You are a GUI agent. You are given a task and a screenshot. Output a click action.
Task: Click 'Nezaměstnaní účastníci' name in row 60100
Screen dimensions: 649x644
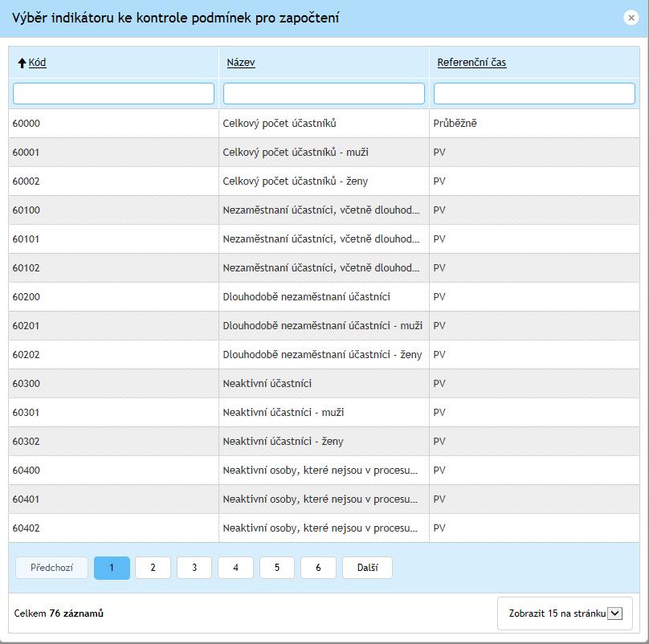[x=320, y=210]
